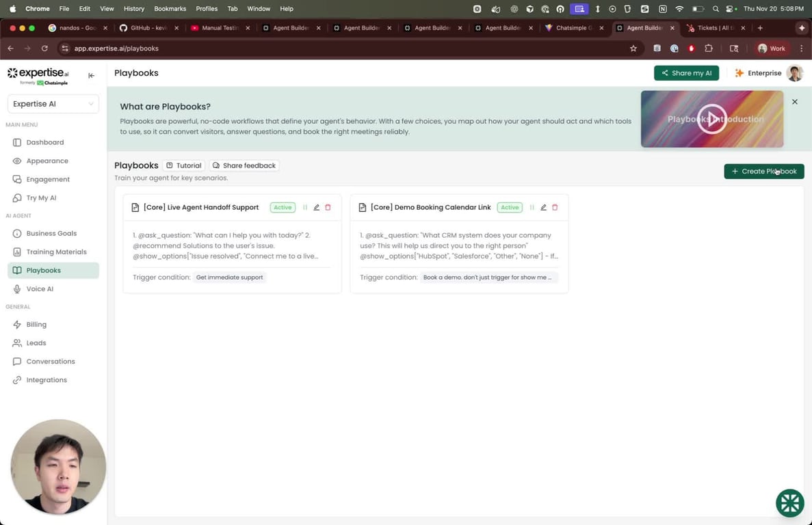
Task: Click the 'Book a demo' trigger condition tag
Action: click(489, 278)
